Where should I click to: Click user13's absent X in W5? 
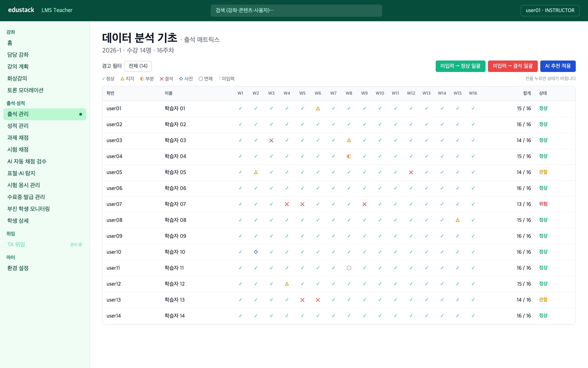pyautogui.click(x=302, y=300)
